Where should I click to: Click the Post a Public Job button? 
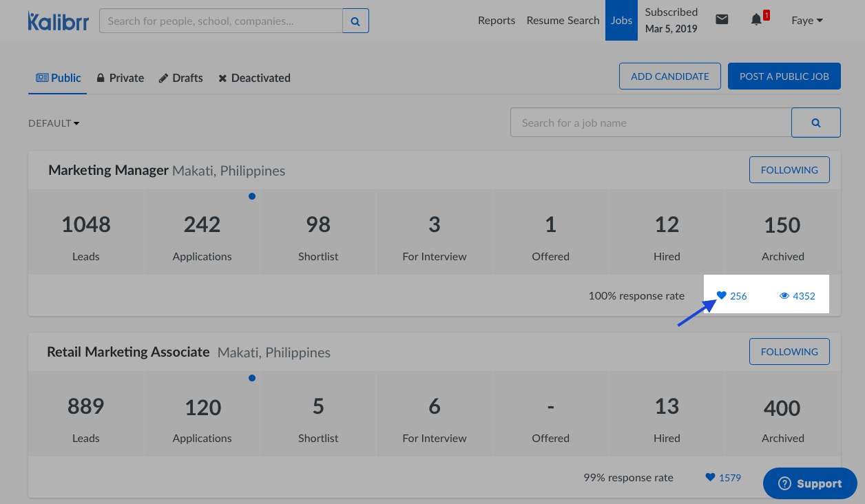click(784, 76)
